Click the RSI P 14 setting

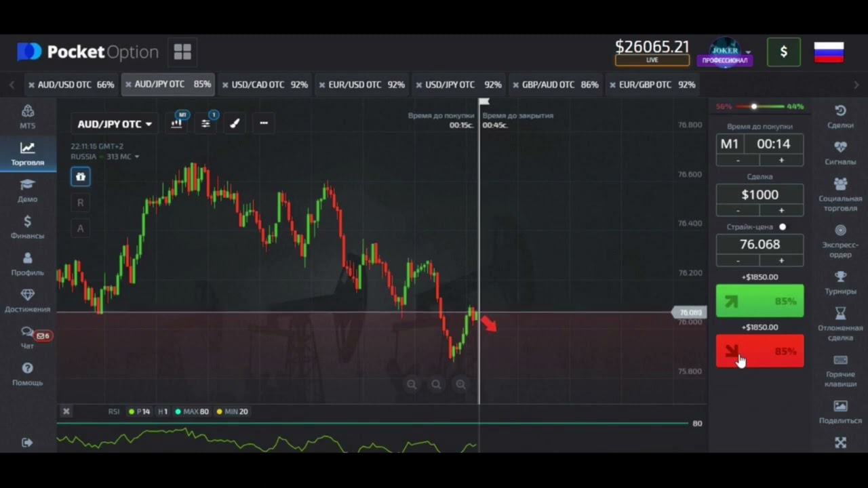pyautogui.click(x=140, y=411)
